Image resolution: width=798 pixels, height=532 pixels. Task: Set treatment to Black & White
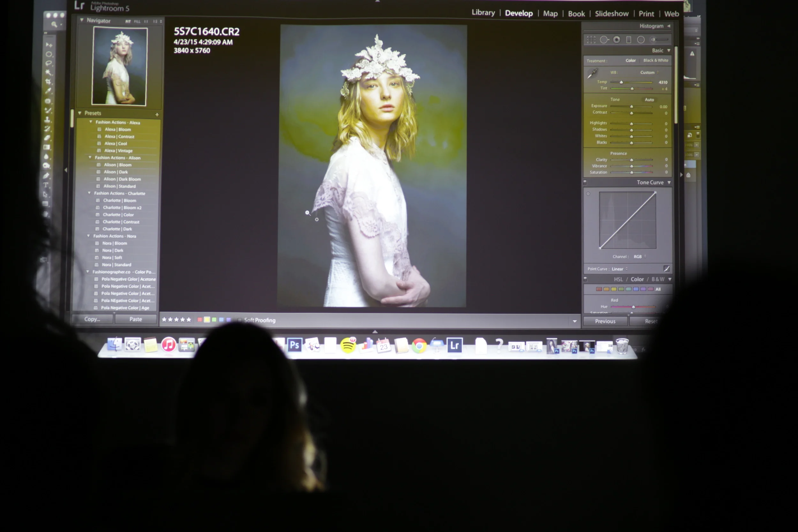[x=656, y=60]
